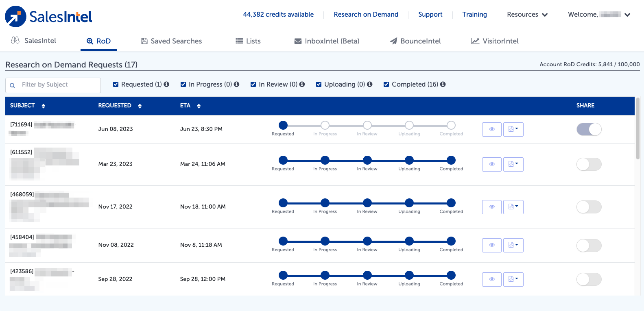Enable share switch for request 468059
Viewport: 644px width, 311px height.
(589, 207)
